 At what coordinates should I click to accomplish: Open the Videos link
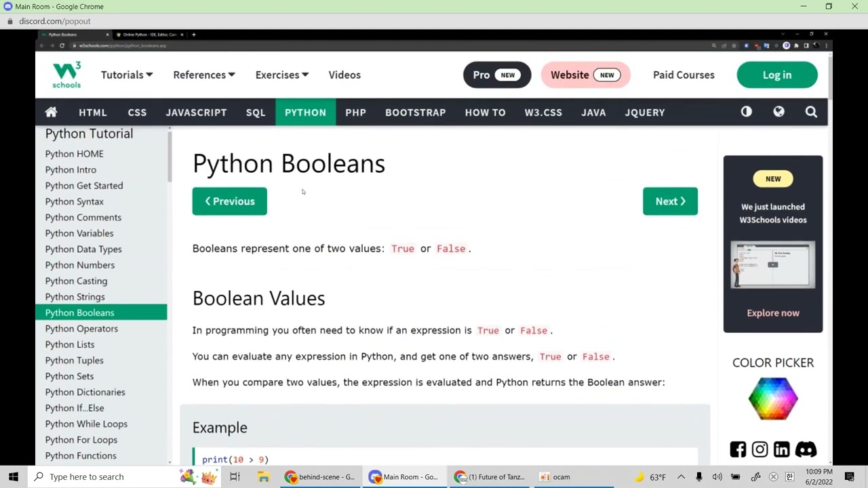click(344, 75)
